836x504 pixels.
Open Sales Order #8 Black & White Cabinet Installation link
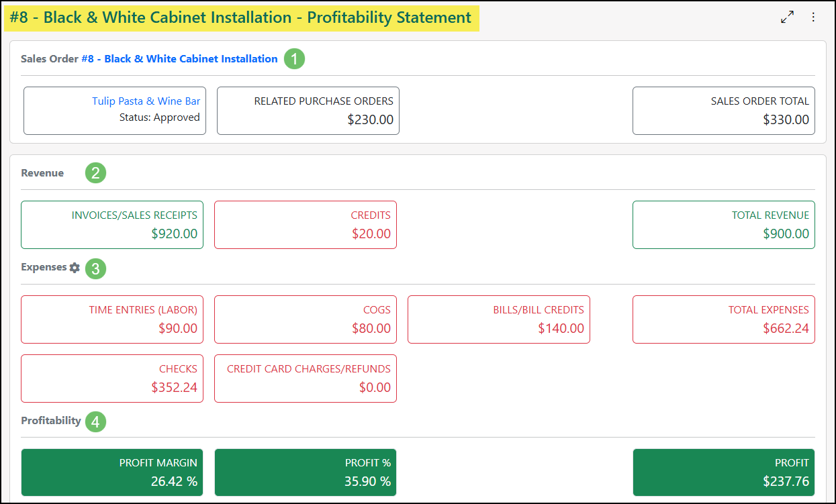coord(179,58)
